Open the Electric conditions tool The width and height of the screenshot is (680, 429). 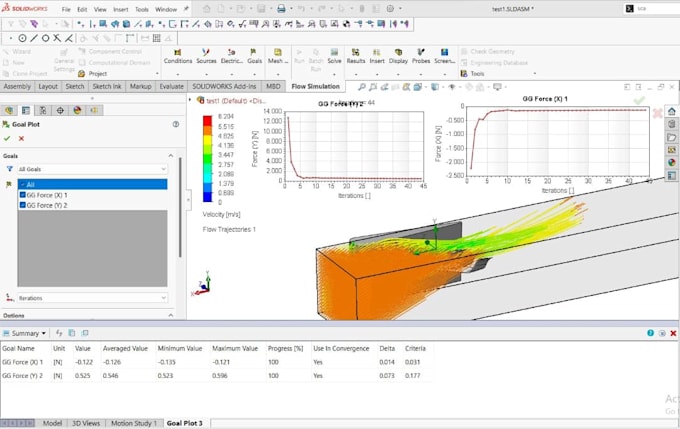232,56
